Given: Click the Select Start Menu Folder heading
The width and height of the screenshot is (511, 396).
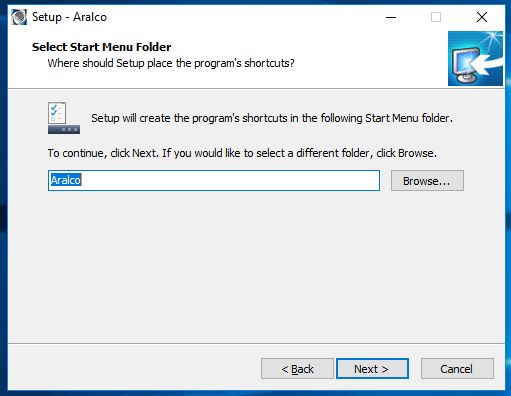Looking at the screenshot, I should click(101, 47).
